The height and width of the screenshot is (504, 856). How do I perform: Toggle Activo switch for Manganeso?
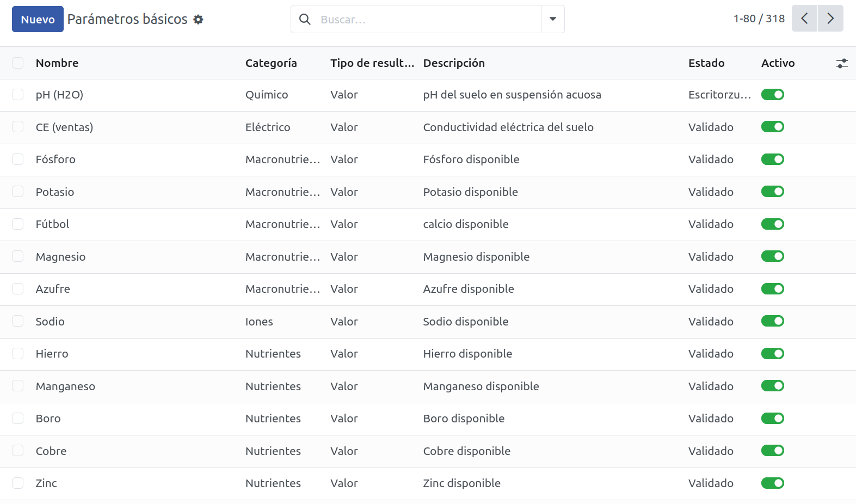773,386
